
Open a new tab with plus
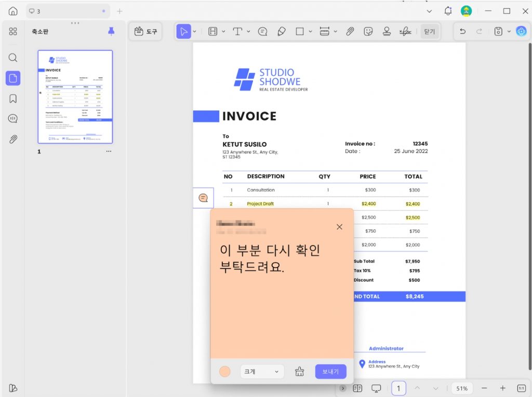pos(119,11)
